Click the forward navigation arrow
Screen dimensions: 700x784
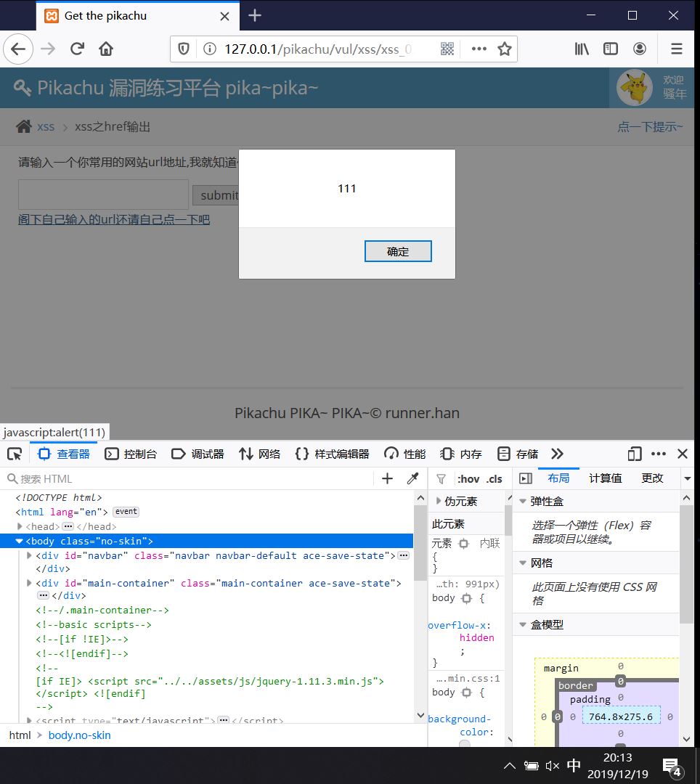48,49
